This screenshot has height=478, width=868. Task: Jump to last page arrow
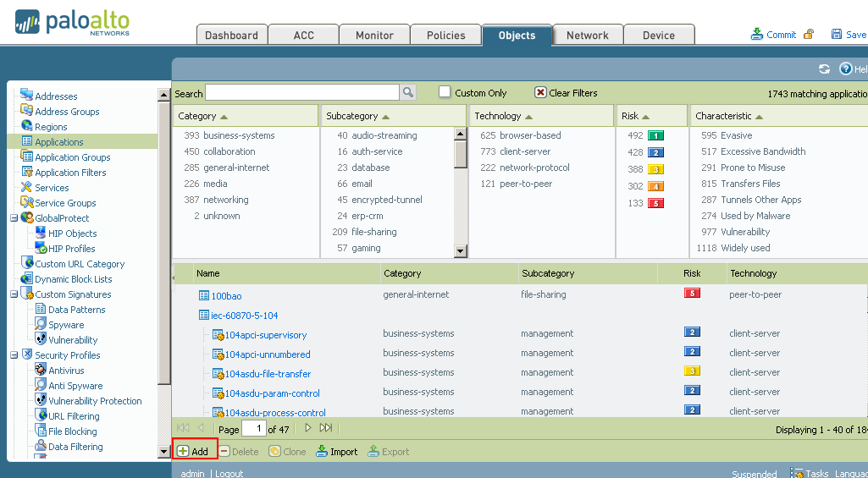pyautogui.click(x=326, y=429)
